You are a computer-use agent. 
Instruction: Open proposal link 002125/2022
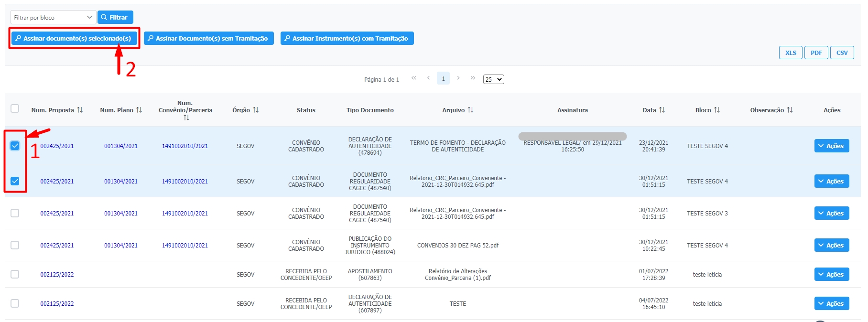[57, 275]
